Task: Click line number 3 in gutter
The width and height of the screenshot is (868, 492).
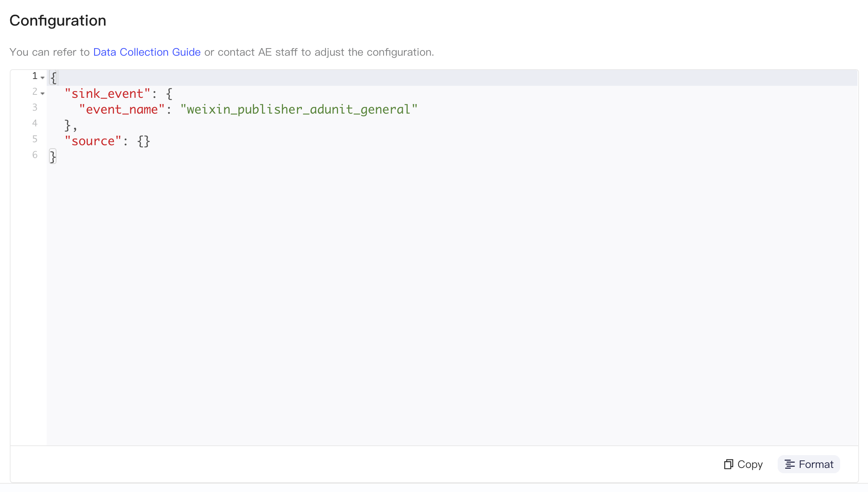Action: [x=35, y=108]
